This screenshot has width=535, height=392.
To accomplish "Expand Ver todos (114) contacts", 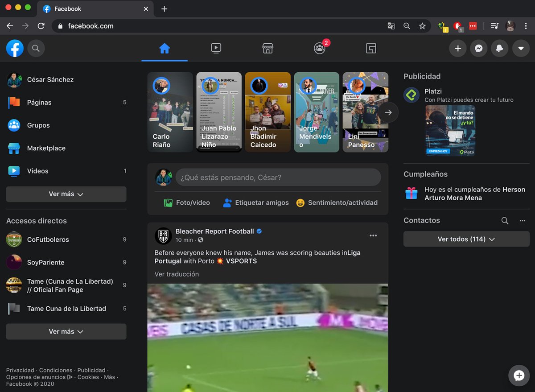I will [466, 239].
